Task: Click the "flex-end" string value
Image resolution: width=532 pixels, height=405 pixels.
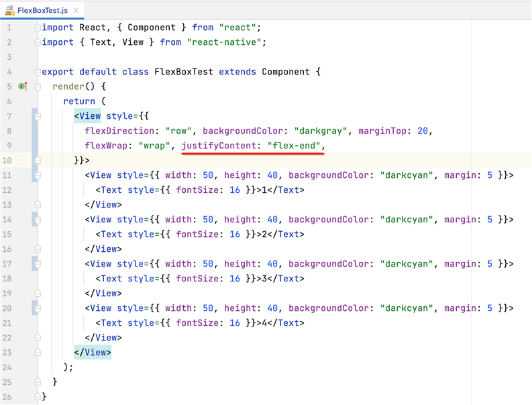Action: click(294, 146)
